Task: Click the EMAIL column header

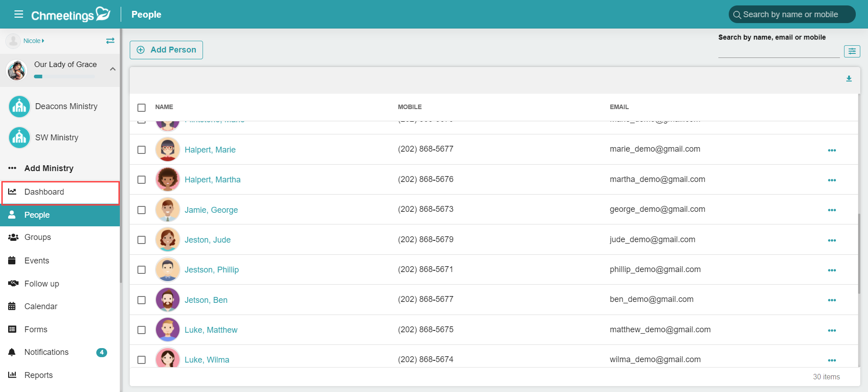Action: (619, 107)
